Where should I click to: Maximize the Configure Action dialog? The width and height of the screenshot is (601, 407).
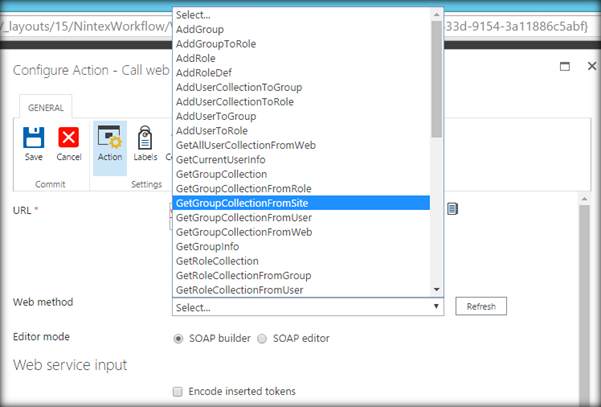(x=565, y=66)
